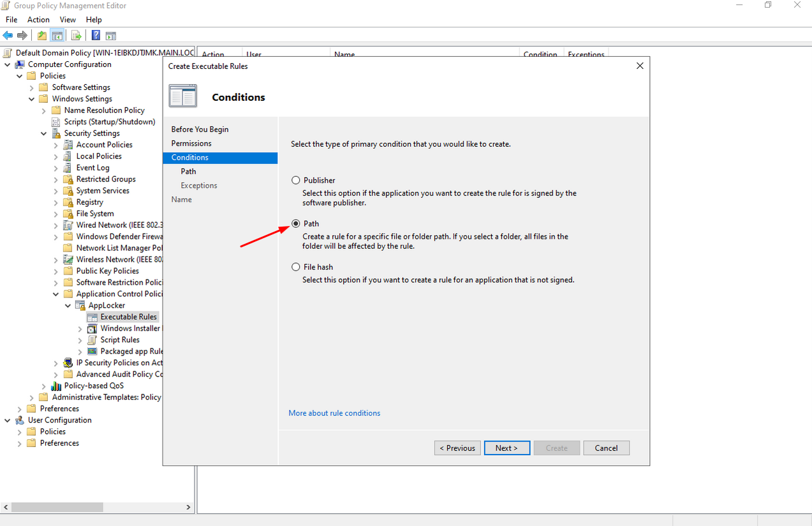Viewport: 812px width, 526px height.
Task: Select the Path condition radio button
Action: (296, 224)
